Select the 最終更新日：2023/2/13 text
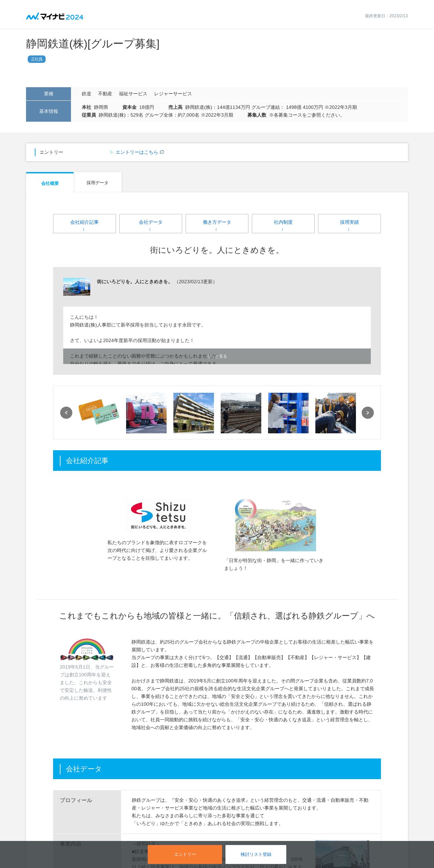434x868 pixels. 386,16
